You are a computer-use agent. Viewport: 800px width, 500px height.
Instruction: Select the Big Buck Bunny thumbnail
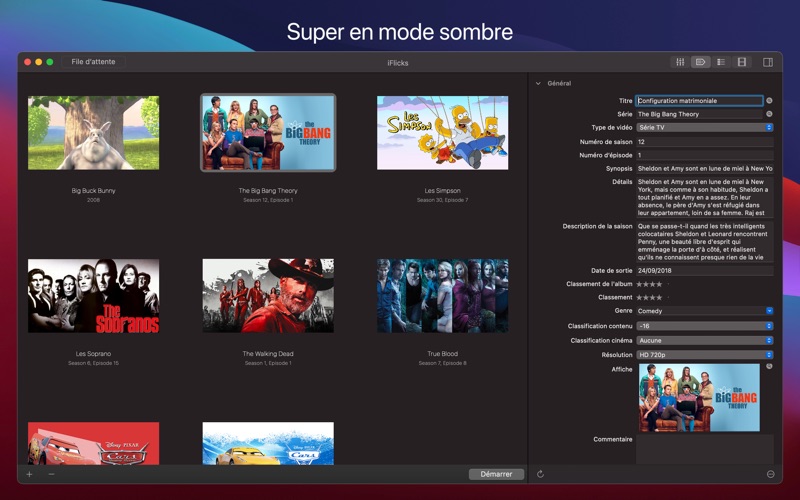(x=93, y=133)
